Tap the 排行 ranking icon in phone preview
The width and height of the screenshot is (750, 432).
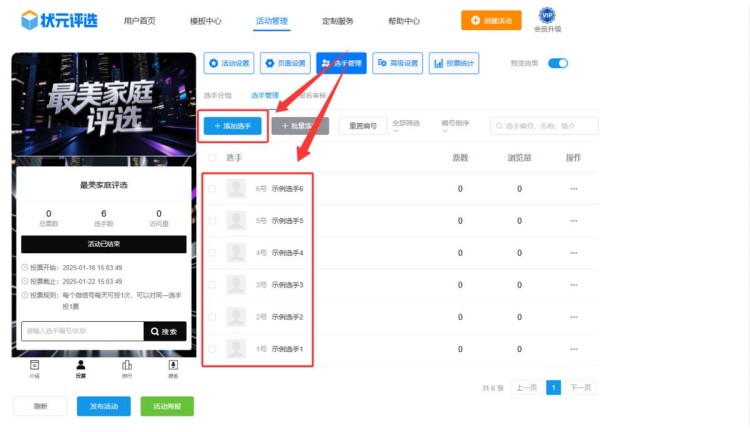tap(127, 367)
